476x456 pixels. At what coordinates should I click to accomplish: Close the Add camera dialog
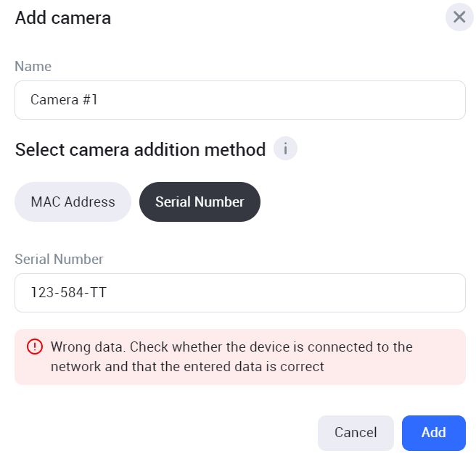coord(459,17)
